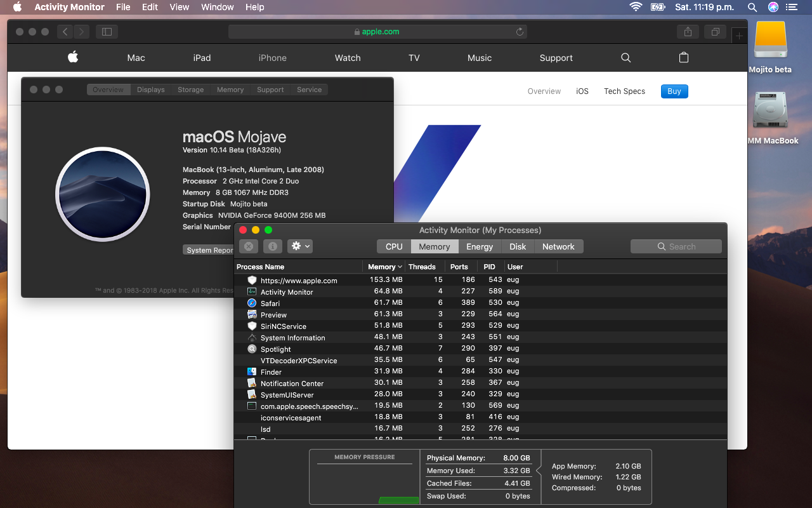Click the Wi-Fi status icon
This screenshot has width=812, height=508.
point(636,7)
